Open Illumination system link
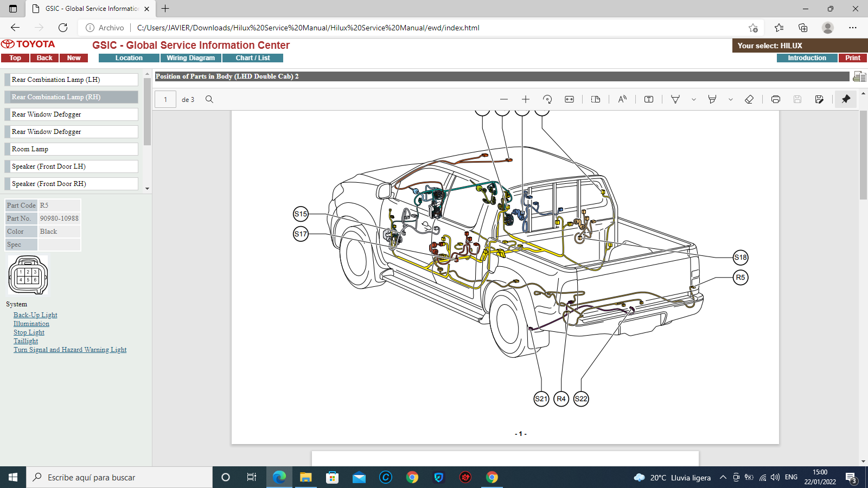Screen dimensions: 868x488 pyautogui.click(x=31, y=324)
